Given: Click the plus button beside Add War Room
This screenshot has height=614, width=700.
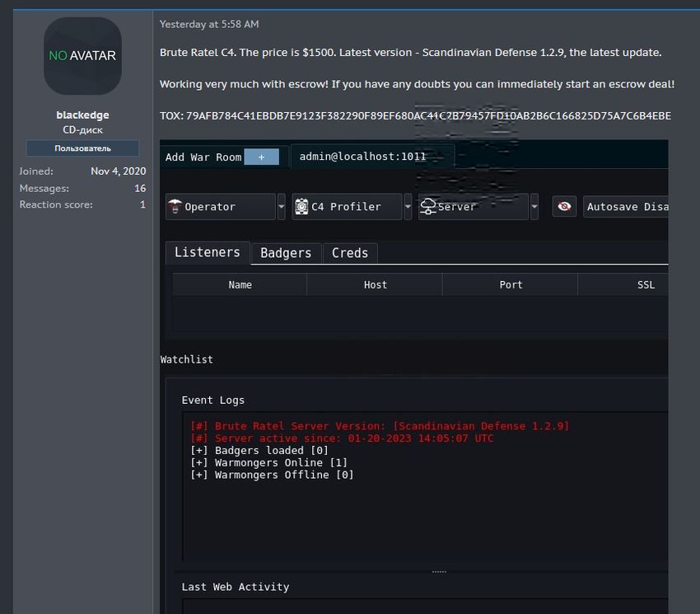Looking at the screenshot, I should pyautogui.click(x=261, y=157).
